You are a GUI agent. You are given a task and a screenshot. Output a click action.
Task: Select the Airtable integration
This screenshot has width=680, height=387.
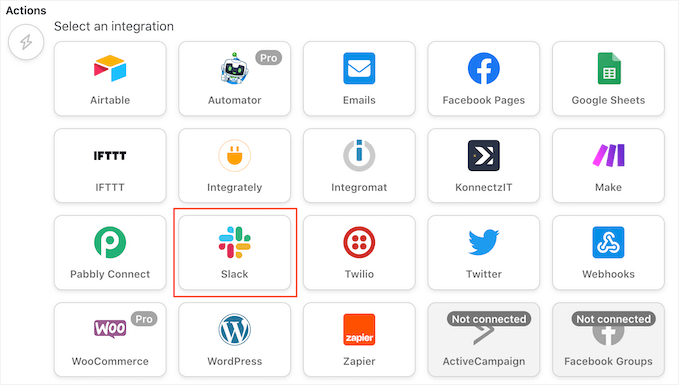[x=110, y=79]
